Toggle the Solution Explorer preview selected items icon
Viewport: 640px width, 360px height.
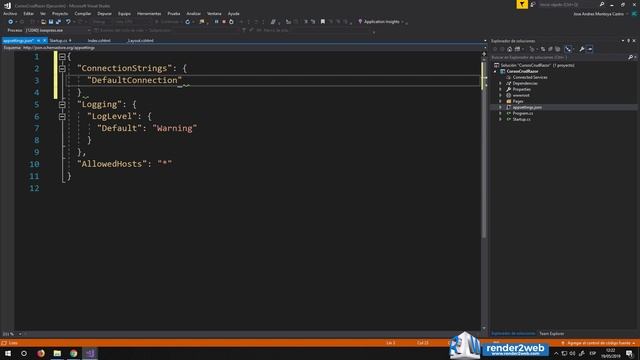pyautogui.click(x=590, y=49)
